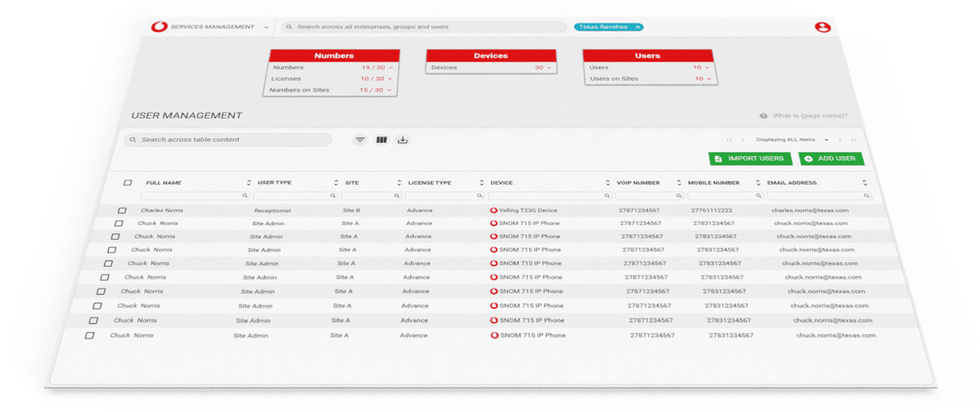Expand the Users 10 row

[x=707, y=67]
